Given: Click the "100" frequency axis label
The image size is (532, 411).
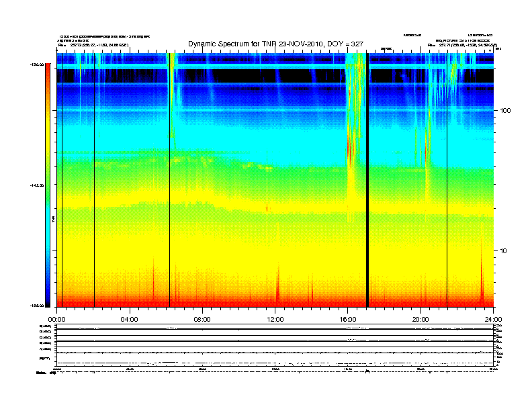Looking at the screenshot, I should 505,111.
